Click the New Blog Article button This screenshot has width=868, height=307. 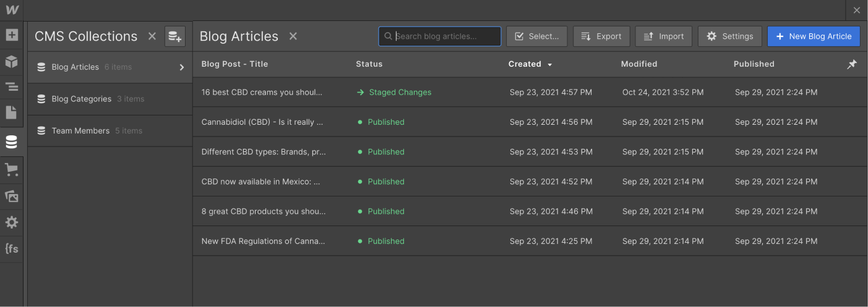813,36
